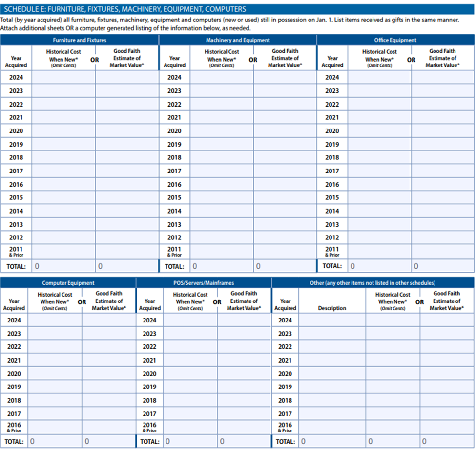Select POS/Servers/Mainframes 2018 Market Value field

pos(244,400)
